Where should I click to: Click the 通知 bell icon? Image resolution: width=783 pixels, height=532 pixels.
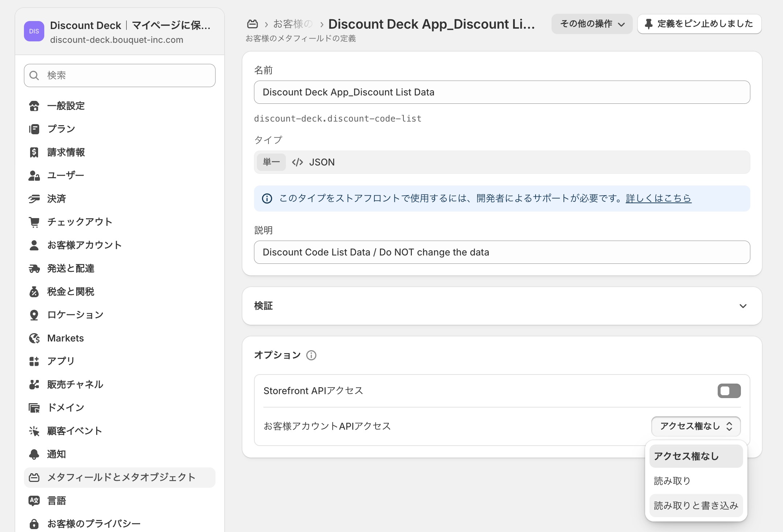[34, 454]
